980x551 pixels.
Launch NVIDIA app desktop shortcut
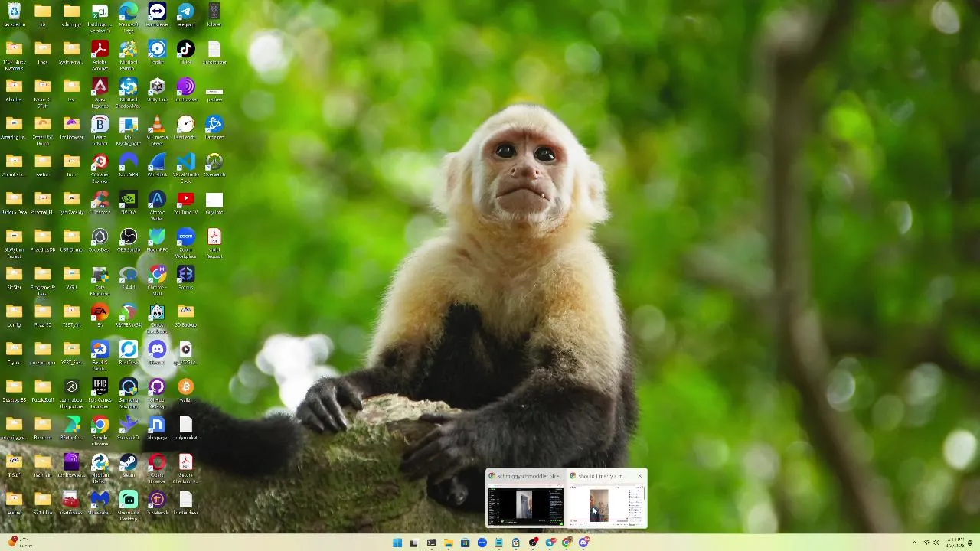pyautogui.click(x=129, y=202)
